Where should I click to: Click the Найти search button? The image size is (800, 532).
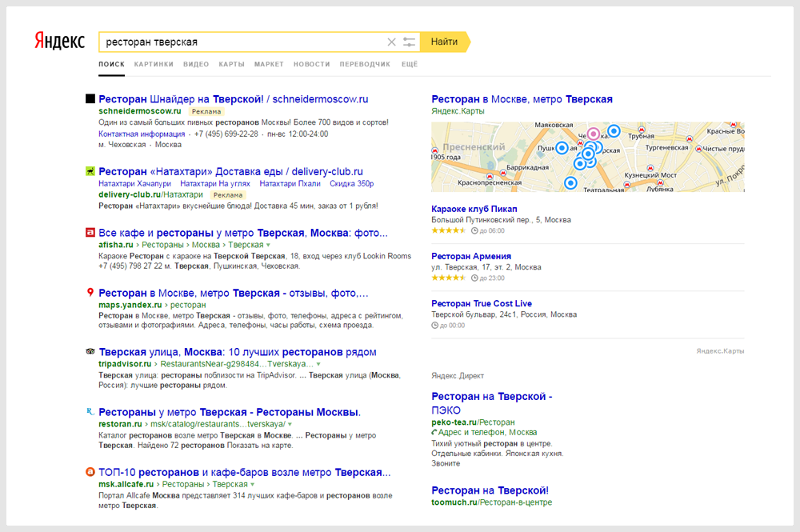[444, 42]
